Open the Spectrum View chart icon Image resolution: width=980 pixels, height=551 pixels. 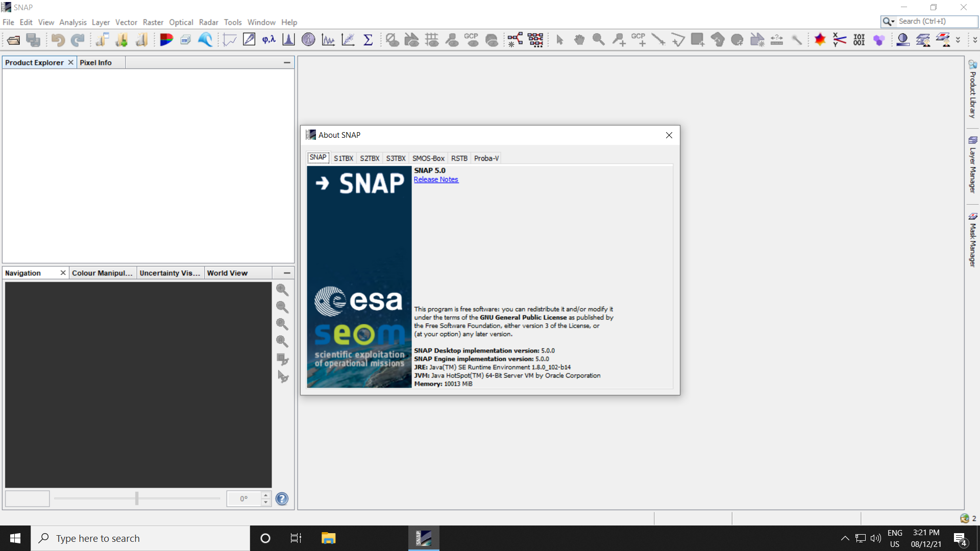click(328, 40)
